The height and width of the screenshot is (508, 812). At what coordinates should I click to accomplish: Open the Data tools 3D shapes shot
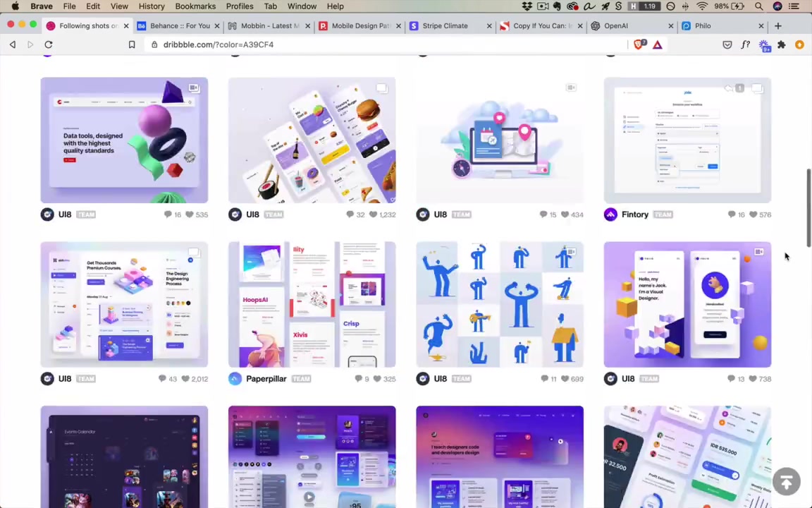(x=124, y=140)
